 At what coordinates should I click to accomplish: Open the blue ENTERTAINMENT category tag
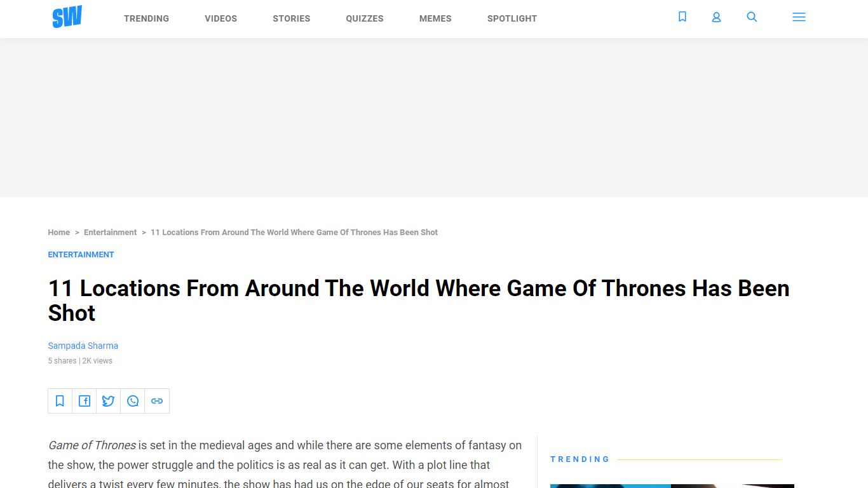click(x=81, y=255)
